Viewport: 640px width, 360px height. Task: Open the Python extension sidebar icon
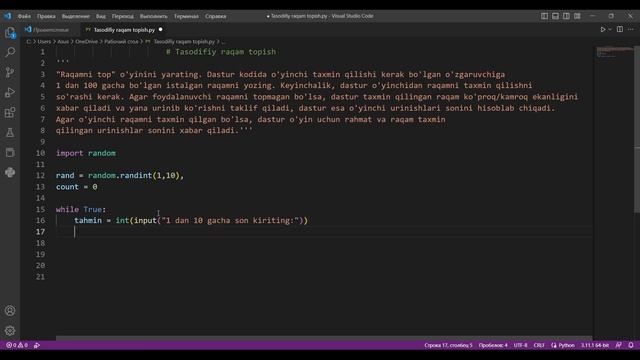[10, 172]
